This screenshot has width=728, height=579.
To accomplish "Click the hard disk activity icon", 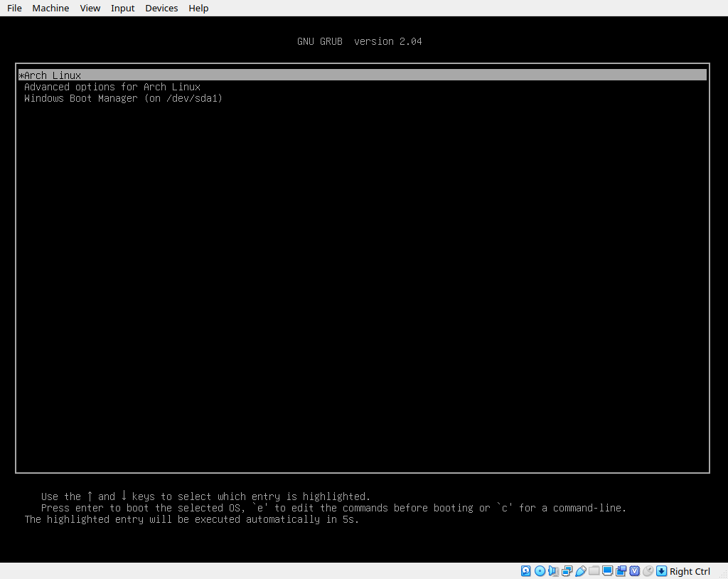I will tap(526, 571).
